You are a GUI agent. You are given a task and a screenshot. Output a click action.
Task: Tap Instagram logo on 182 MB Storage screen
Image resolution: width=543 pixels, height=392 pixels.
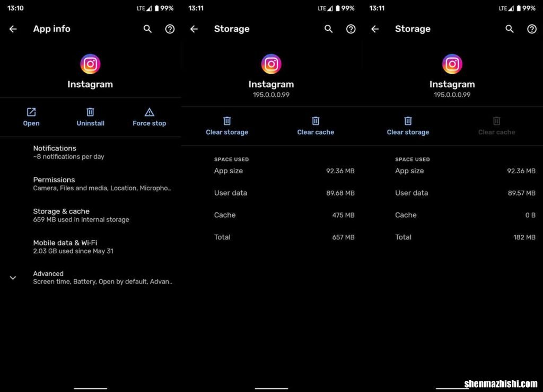(452, 64)
